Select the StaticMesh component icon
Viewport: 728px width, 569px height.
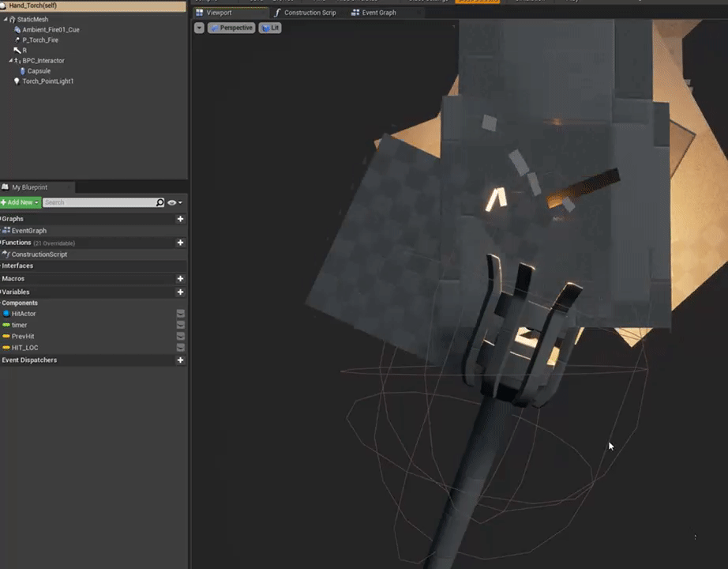(x=13, y=19)
